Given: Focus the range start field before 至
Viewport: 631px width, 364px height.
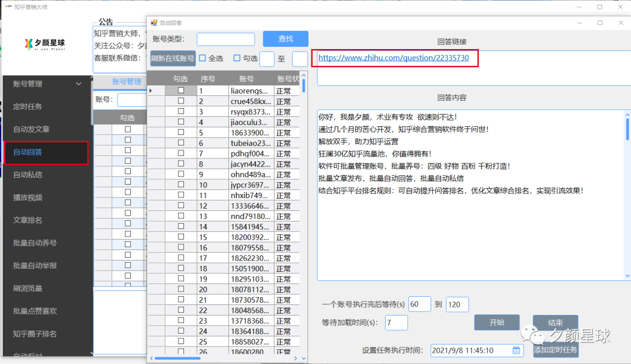Looking at the screenshot, I should (267, 59).
